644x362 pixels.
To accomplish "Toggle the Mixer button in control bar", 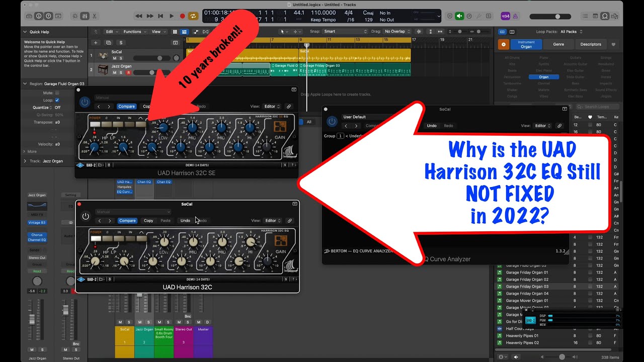I will [84, 16].
